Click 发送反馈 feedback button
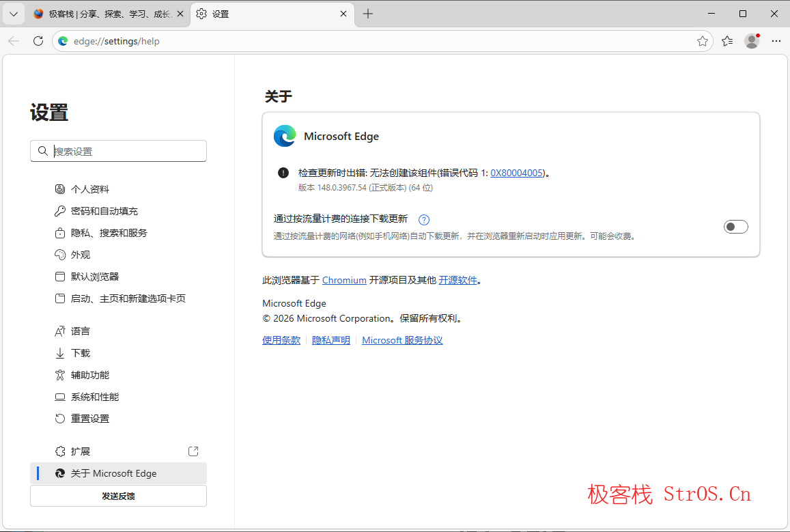The image size is (790, 532). (x=118, y=496)
